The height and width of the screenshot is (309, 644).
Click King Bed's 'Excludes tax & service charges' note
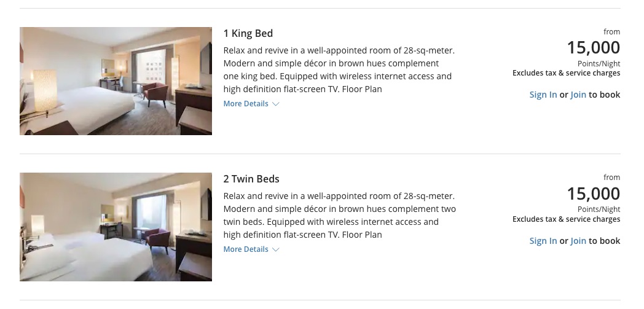pos(566,73)
